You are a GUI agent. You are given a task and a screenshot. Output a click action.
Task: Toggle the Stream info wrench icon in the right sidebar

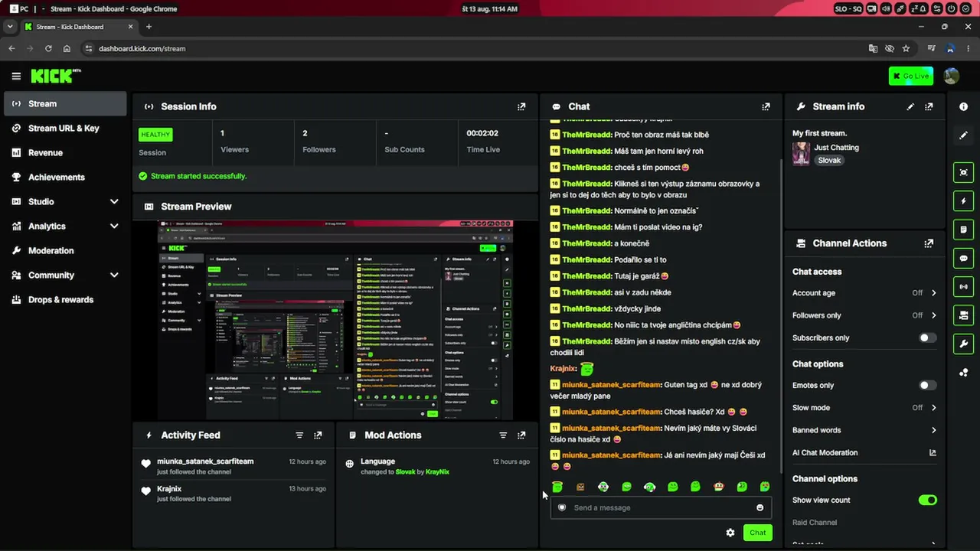[x=963, y=344]
